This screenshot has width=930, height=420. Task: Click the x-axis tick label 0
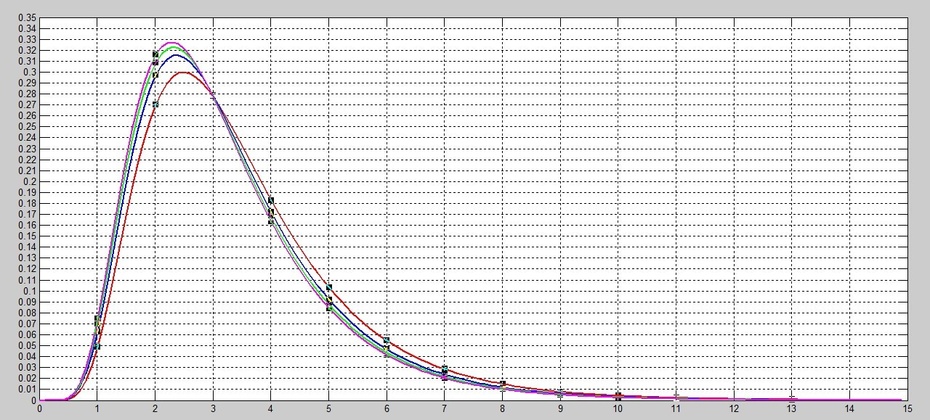click(x=39, y=409)
